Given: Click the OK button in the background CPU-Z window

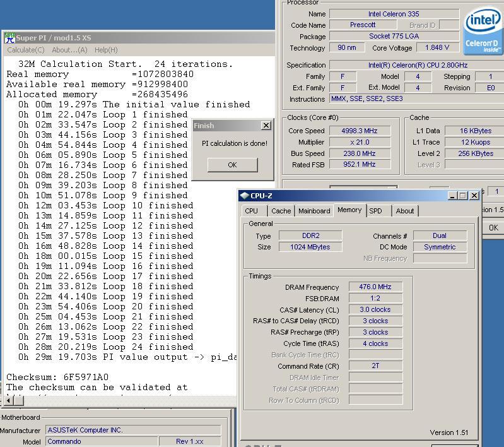Looking at the screenshot, I should pyautogui.click(x=493, y=227).
